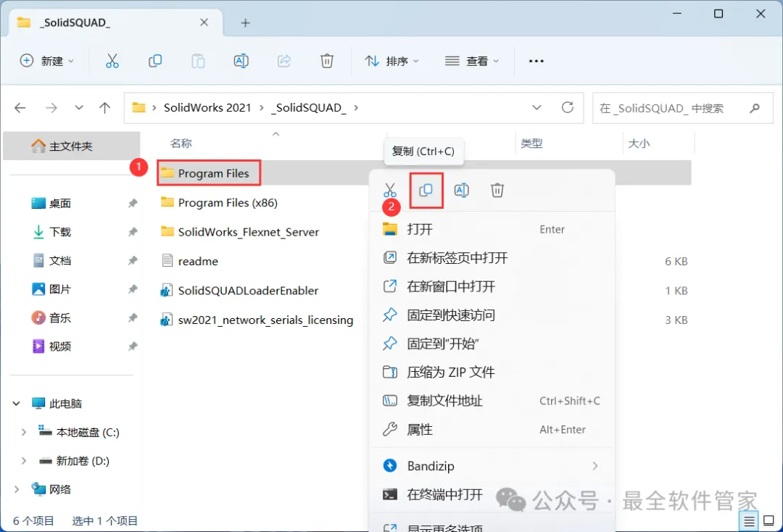Expand the Bandizip submenu arrow
This screenshot has width=783, height=532.
coord(594,465)
